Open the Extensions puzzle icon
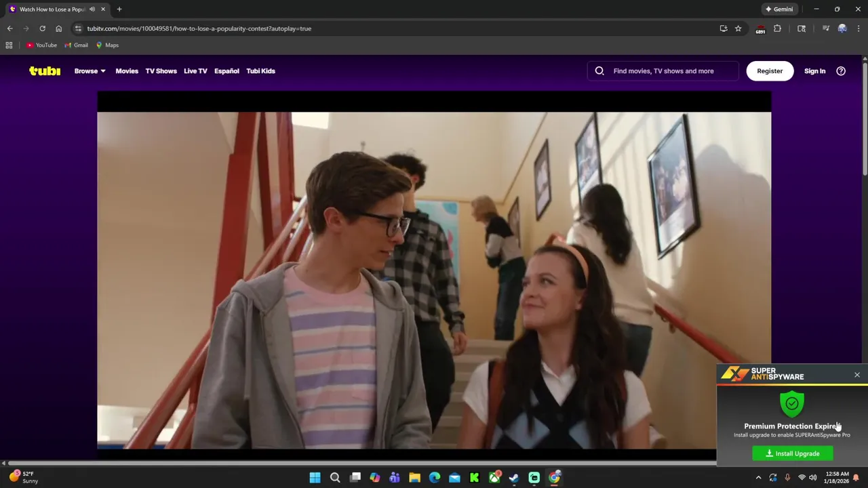This screenshot has height=488, width=868. click(x=777, y=28)
